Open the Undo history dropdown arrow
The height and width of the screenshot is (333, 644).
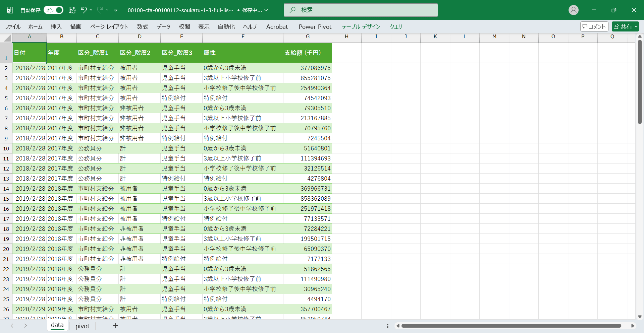pyautogui.click(x=91, y=10)
